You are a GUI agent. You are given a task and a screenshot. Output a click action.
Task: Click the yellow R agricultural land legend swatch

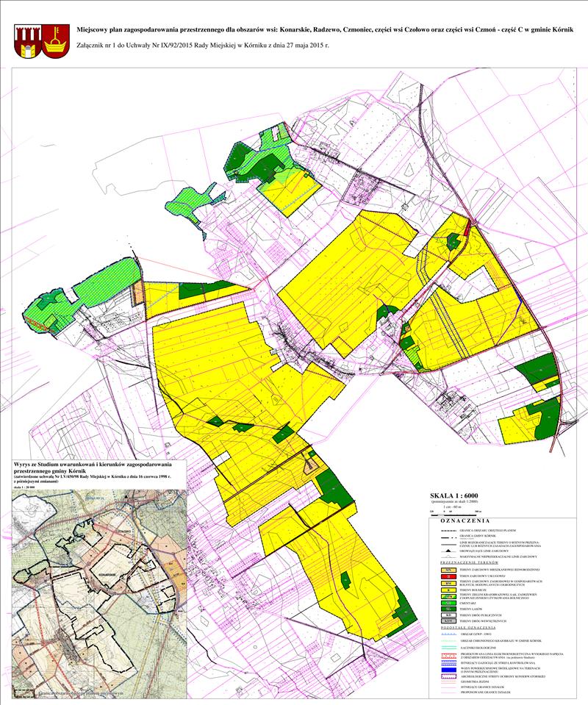(448, 590)
